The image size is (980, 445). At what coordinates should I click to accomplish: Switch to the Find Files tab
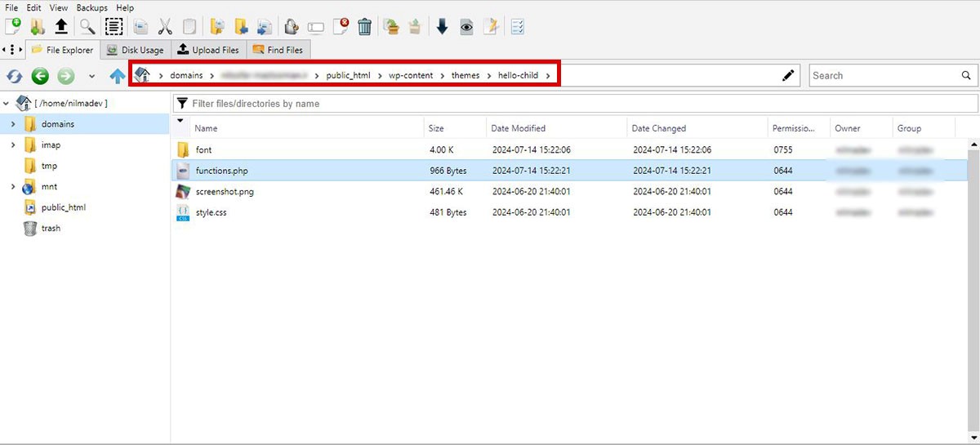click(x=278, y=50)
